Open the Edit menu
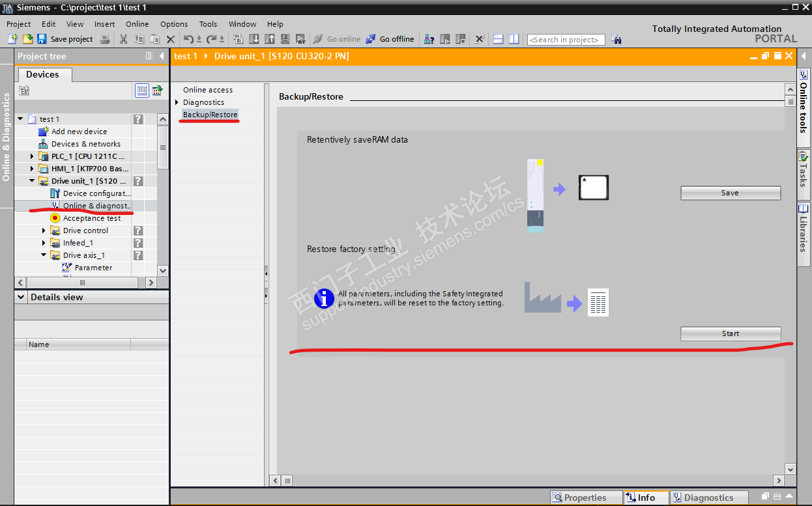812x506 pixels. 49,24
